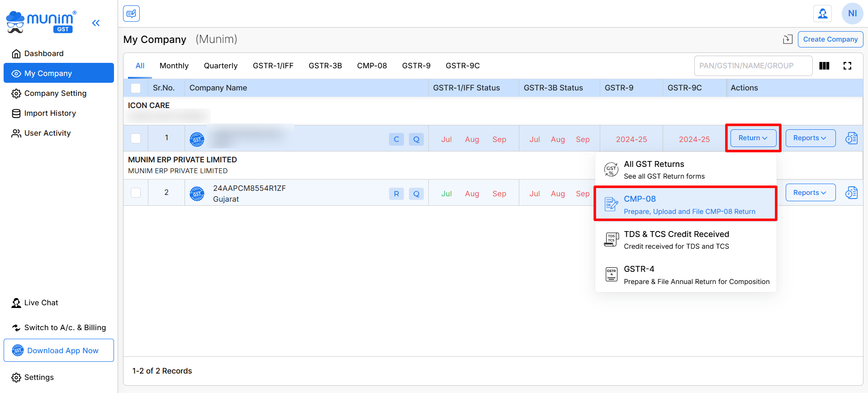Expand the Return dropdown in row 1
The width and height of the screenshot is (868, 393).
click(x=753, y=138)
